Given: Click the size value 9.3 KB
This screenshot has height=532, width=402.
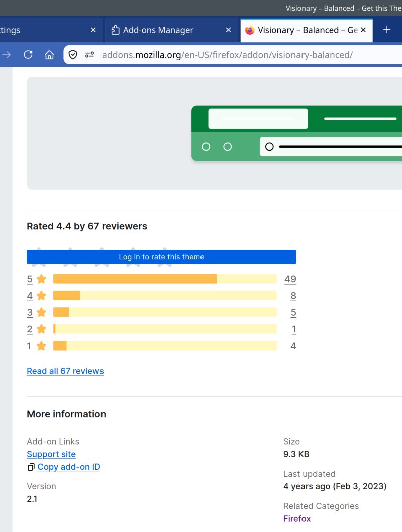Looking at the screenshot, I should pos(296,454).
